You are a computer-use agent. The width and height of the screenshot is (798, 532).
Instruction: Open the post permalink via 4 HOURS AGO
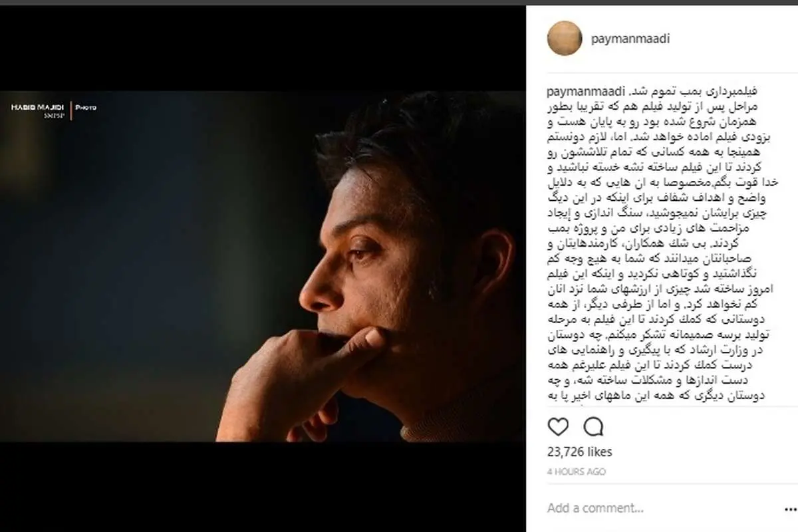click(x=577, y=471)
